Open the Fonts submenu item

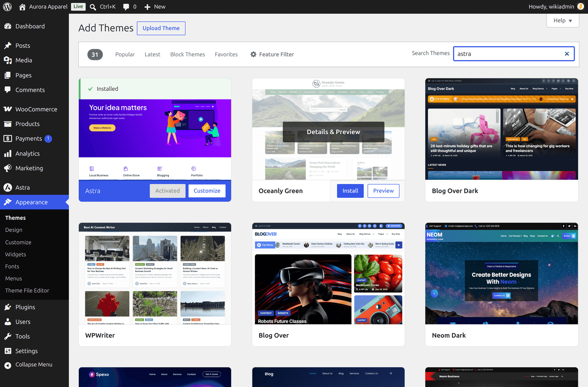[x=12, y=266]
